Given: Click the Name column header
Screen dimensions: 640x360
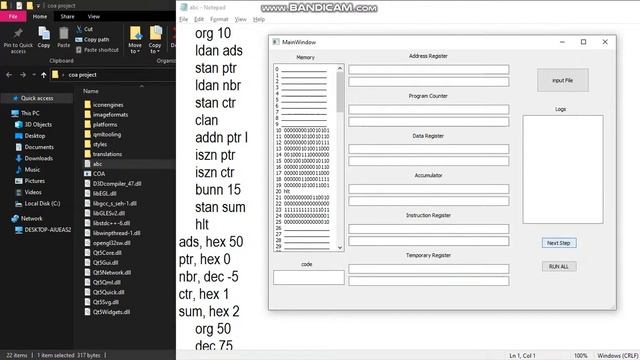Looking at the screenshot, I should click(91, 91).
